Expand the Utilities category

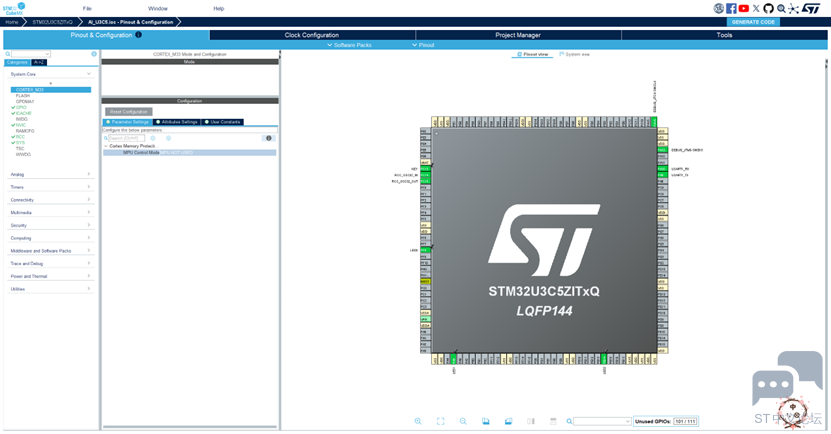[x=89, y=288]
